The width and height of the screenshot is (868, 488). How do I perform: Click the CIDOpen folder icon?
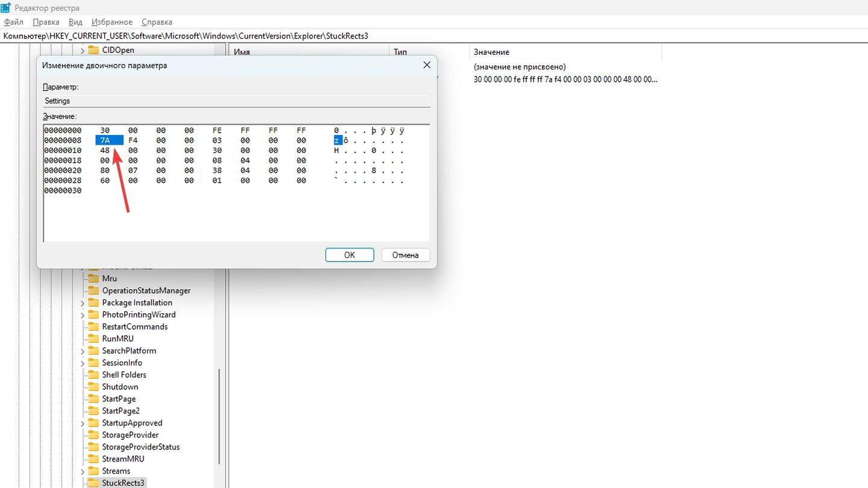point(93,50)
